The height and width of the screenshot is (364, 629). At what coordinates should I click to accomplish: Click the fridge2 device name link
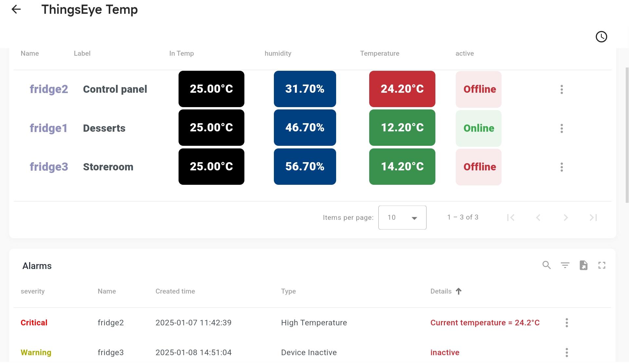tap(49, 89)
